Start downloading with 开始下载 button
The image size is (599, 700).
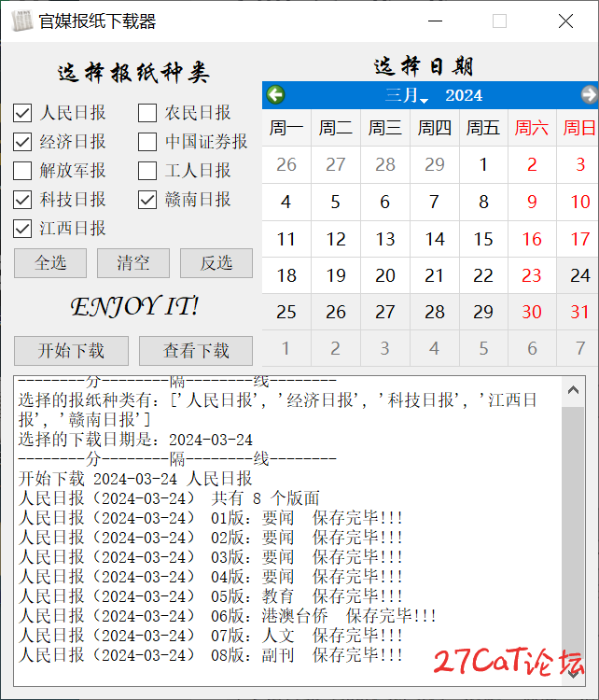point(72,351)
